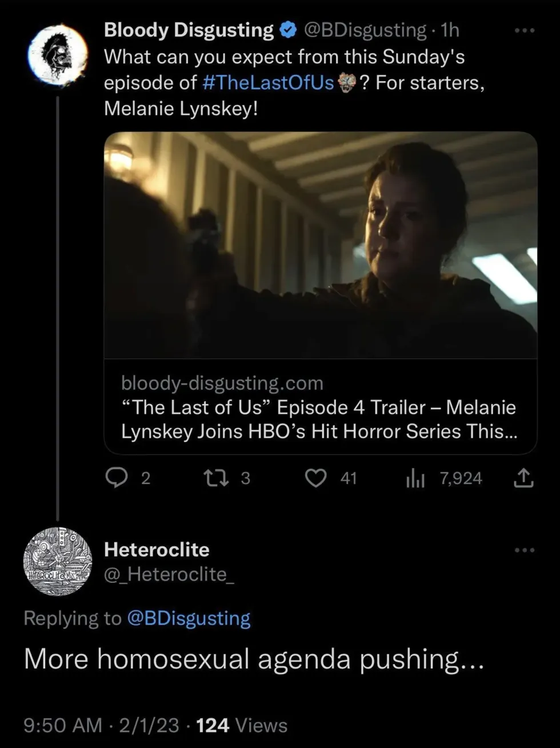Open the Heteroclite display name

click(157, 550)
